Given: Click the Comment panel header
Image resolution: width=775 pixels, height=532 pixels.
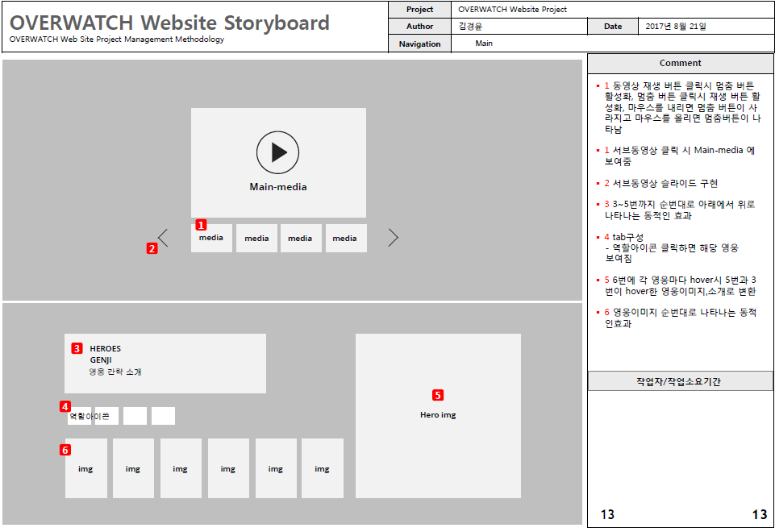Looking at the screenshot, I should [680, 63].
